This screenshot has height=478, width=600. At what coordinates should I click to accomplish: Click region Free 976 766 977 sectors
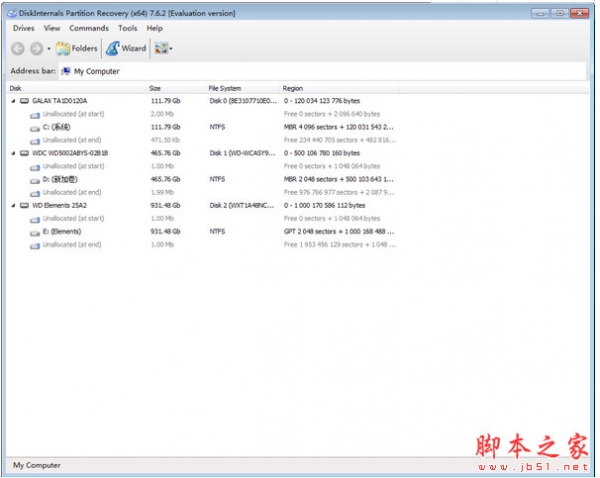point(339,193)
